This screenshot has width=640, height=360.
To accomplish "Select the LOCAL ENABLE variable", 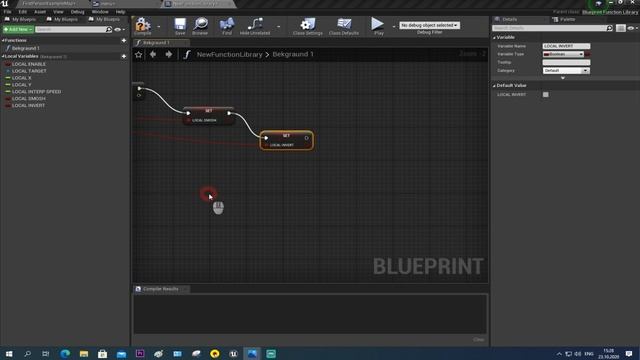I will 29,64.
